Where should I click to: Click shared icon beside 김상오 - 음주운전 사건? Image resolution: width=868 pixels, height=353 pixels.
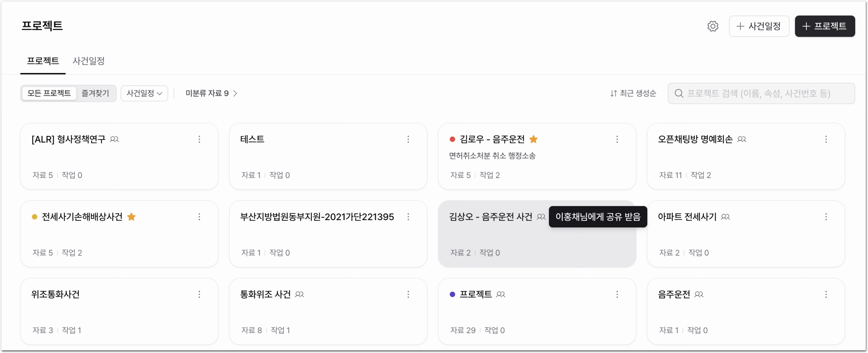(541, 217)
